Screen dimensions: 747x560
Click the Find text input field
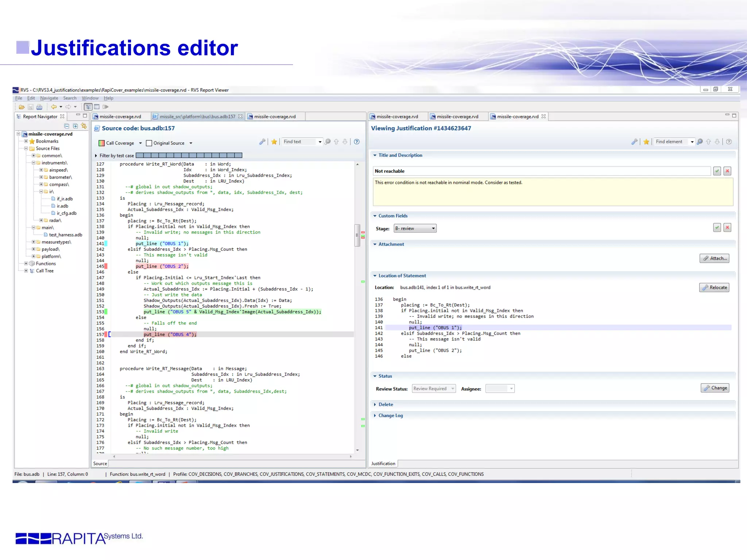(x=299, y=142)
